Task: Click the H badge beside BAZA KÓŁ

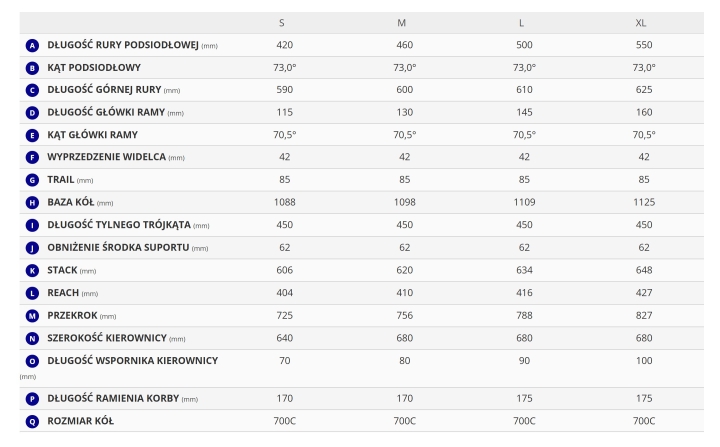Action: 33,202
